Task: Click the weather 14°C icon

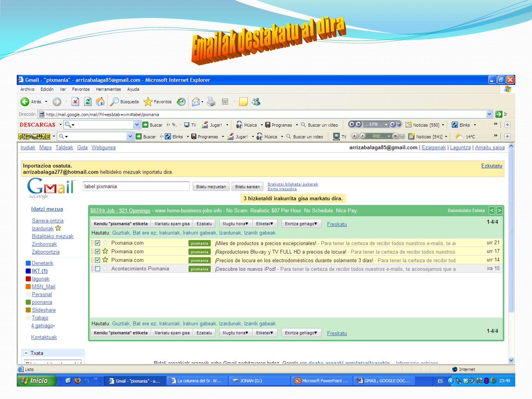Action: [460, 136]
